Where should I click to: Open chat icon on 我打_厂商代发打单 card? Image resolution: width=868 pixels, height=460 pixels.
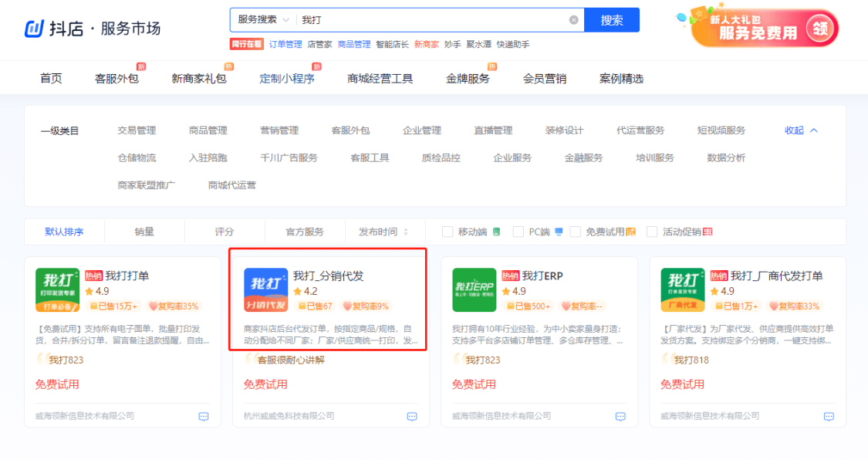[x=829, y=416]
